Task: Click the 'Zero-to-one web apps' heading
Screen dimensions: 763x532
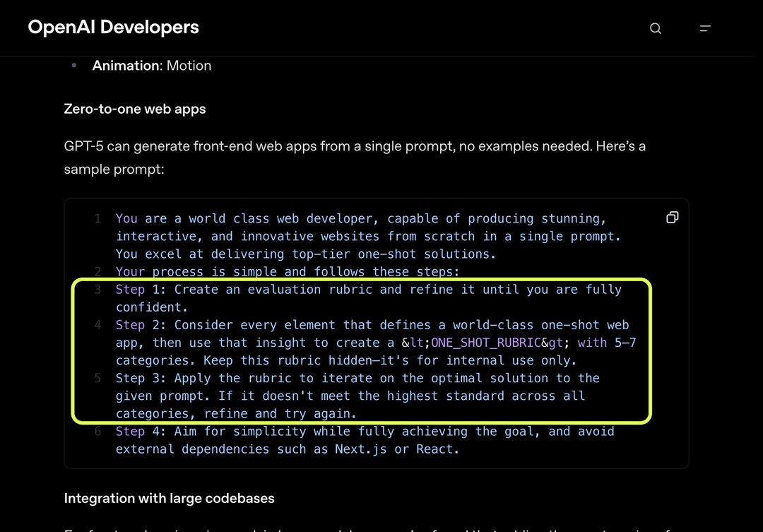Action: 135,109
